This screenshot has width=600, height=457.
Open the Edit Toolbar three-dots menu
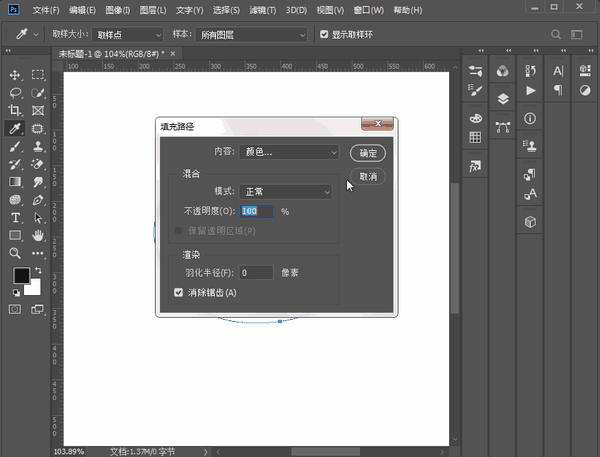tap(38, 253)
